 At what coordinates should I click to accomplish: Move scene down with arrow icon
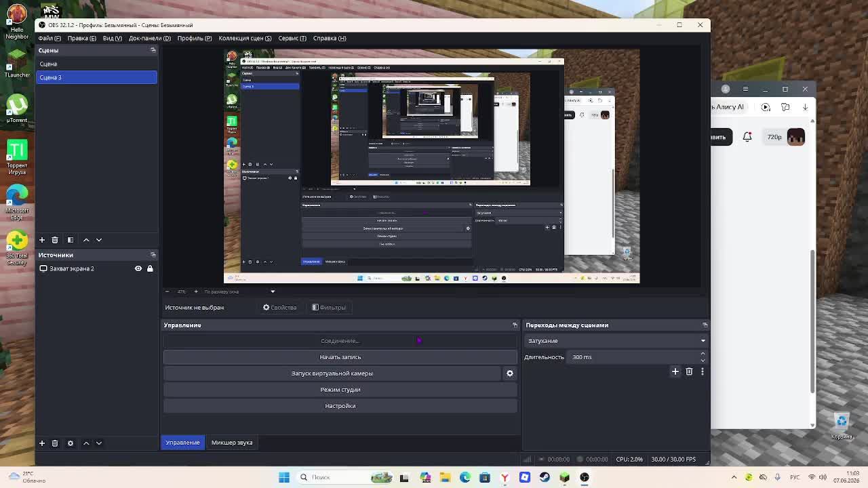(x=99, y=240)
